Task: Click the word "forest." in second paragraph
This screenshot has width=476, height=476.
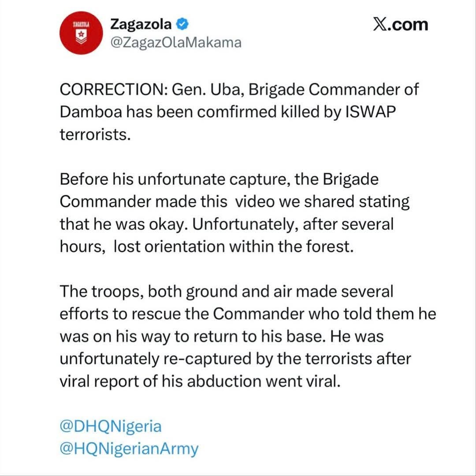Action: point(327,246)
